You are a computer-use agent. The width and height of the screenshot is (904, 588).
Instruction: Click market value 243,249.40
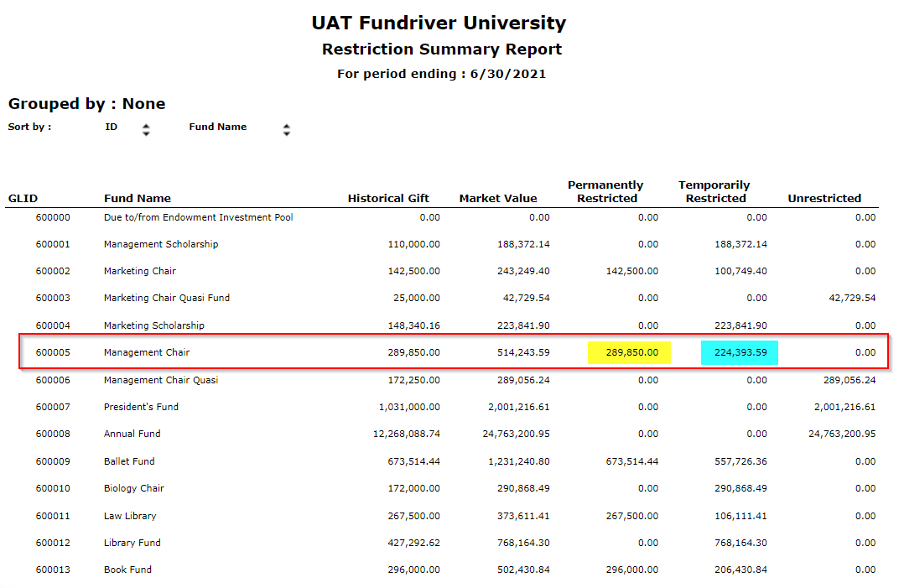523,271
